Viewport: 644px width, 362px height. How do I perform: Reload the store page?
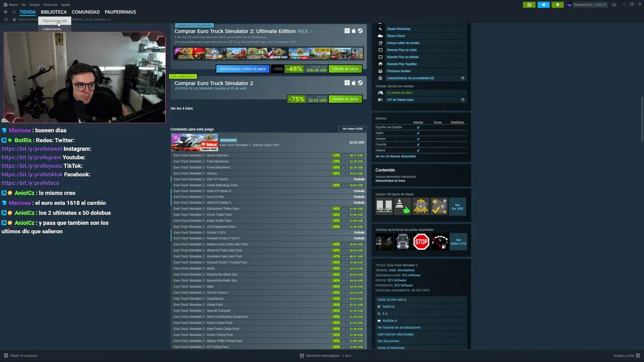pyautogui.click(x=6, y=20)
